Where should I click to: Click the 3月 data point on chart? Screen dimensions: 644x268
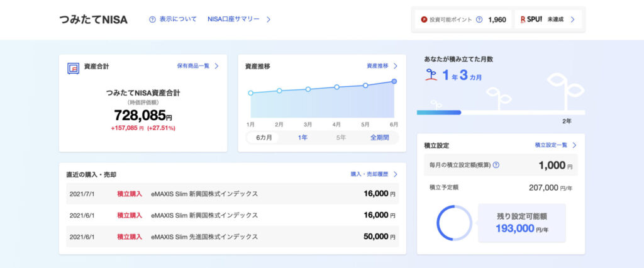[x=308, y=89]
